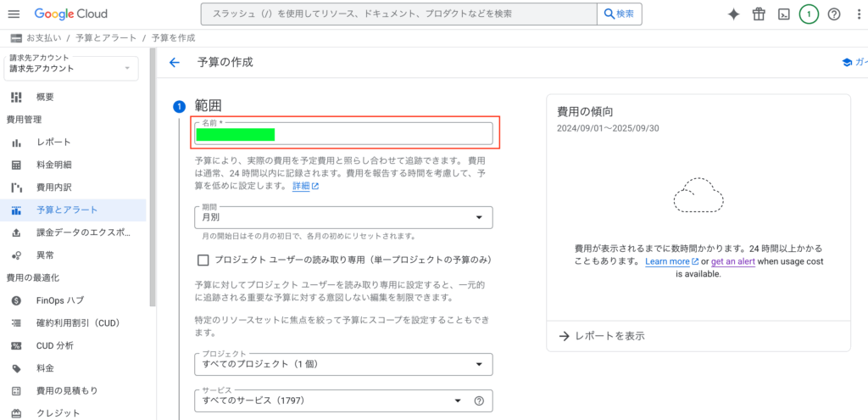Open the gift free trial icon
Viewport: 868px width, 420px height.
pyautogui.click(x=758, y=14)
